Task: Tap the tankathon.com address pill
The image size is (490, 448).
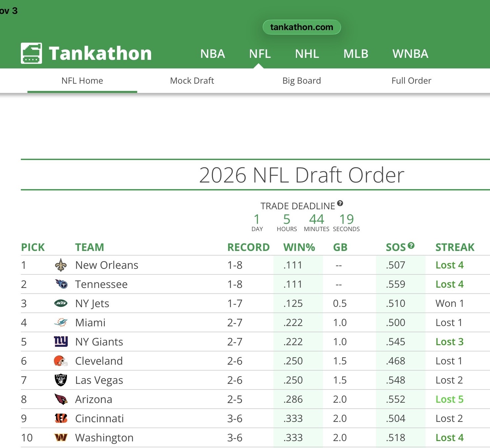Action: point(302,27)
